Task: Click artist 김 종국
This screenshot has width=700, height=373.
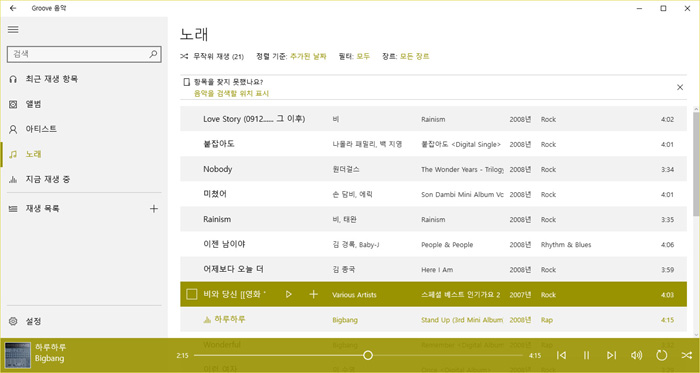Action: coord(344,269)
